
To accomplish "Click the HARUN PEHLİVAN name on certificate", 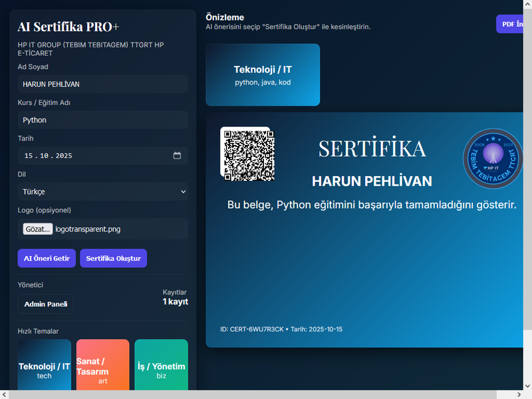I will (x=372, y=182).
